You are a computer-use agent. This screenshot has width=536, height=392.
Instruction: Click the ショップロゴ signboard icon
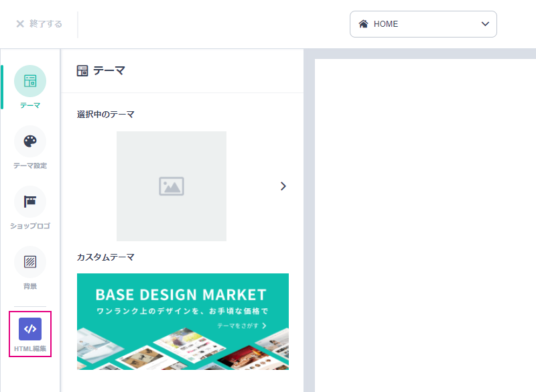30,202
